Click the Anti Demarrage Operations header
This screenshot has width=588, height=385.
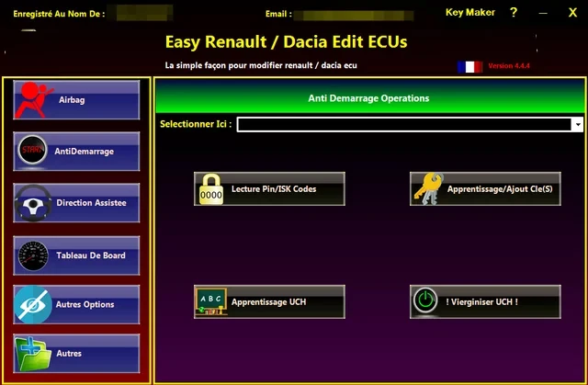369,98
